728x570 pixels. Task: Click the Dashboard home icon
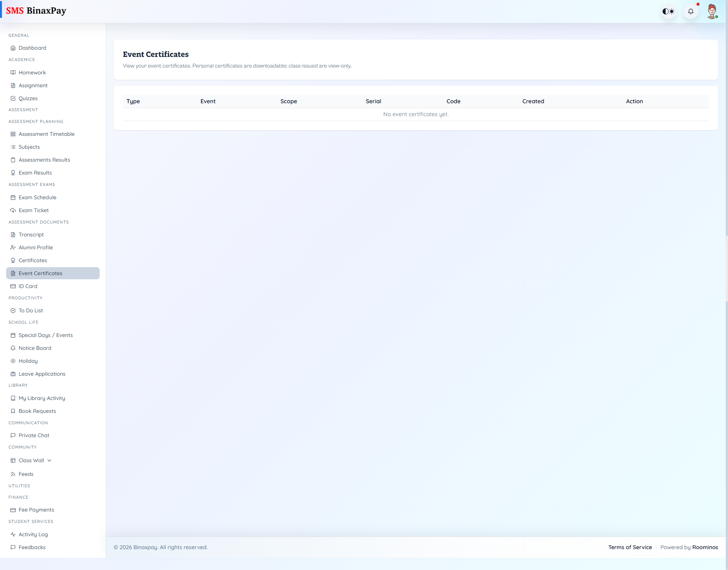(13, 48)
